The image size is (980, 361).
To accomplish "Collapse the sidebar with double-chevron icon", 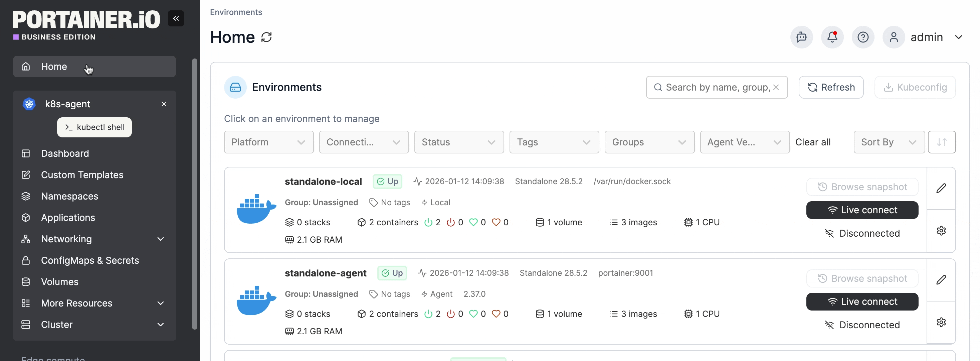I will point(176,18).
